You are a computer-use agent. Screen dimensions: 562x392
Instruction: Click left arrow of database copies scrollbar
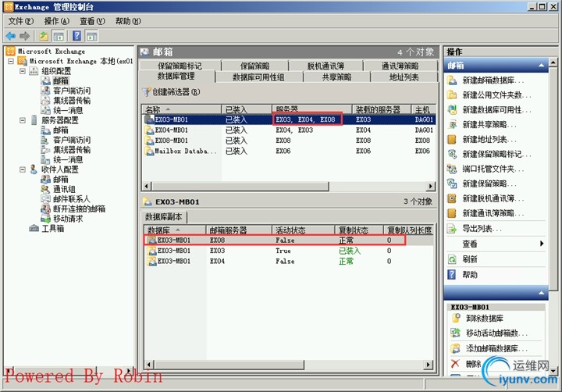click(x=148, y=365)
